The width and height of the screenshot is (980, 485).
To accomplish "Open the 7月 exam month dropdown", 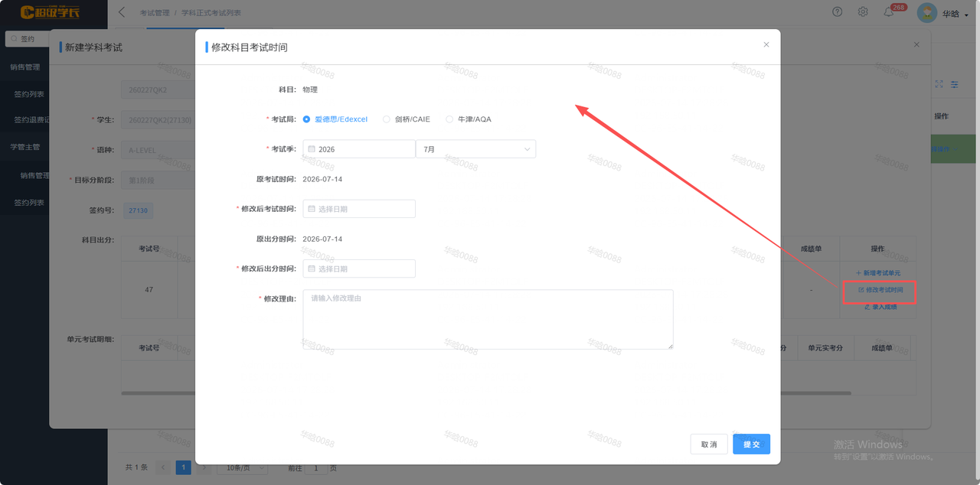I will pos(475,149).
